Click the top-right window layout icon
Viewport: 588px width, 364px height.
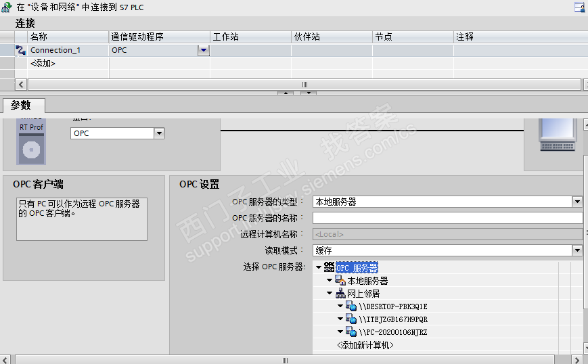[580, 7]
